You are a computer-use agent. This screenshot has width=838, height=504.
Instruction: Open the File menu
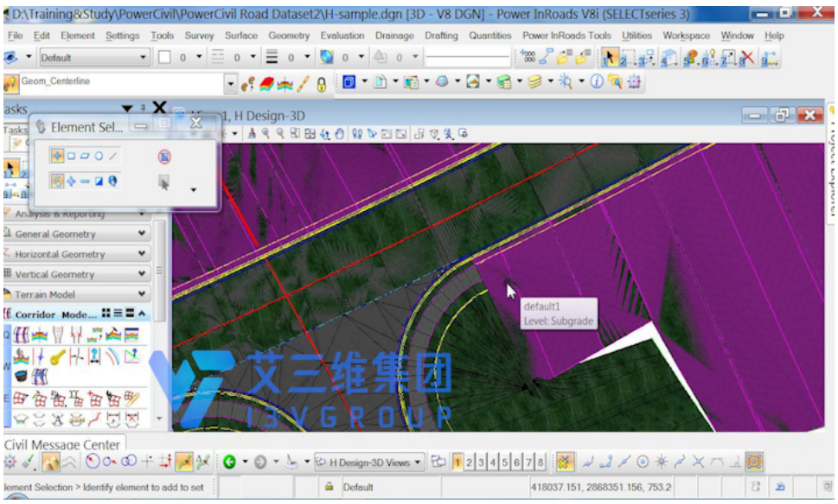coord(15,35)
